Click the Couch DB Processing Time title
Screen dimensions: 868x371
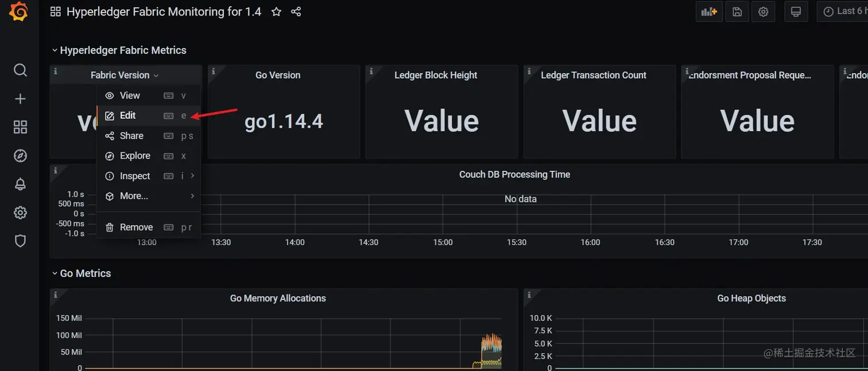pos(514,175)
